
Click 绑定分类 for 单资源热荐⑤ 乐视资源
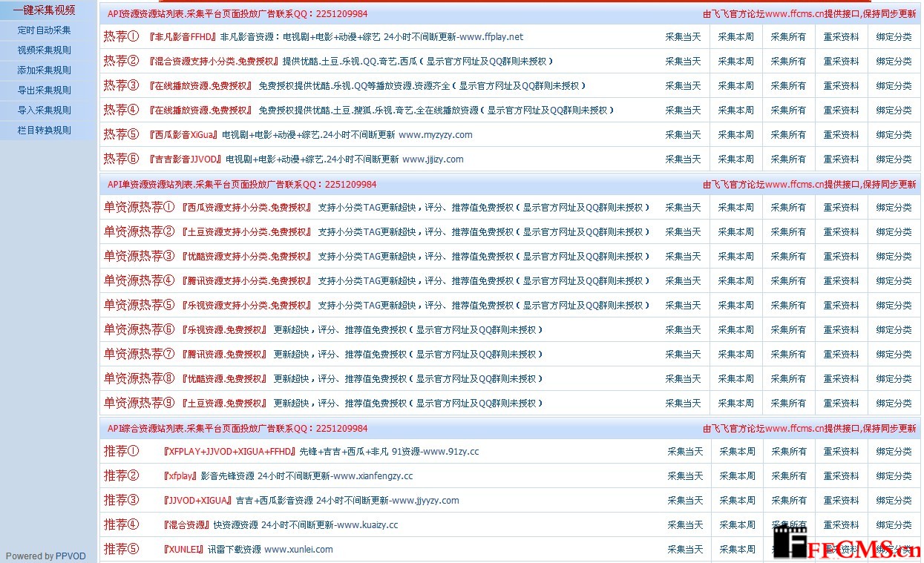(x=894, y=306)
